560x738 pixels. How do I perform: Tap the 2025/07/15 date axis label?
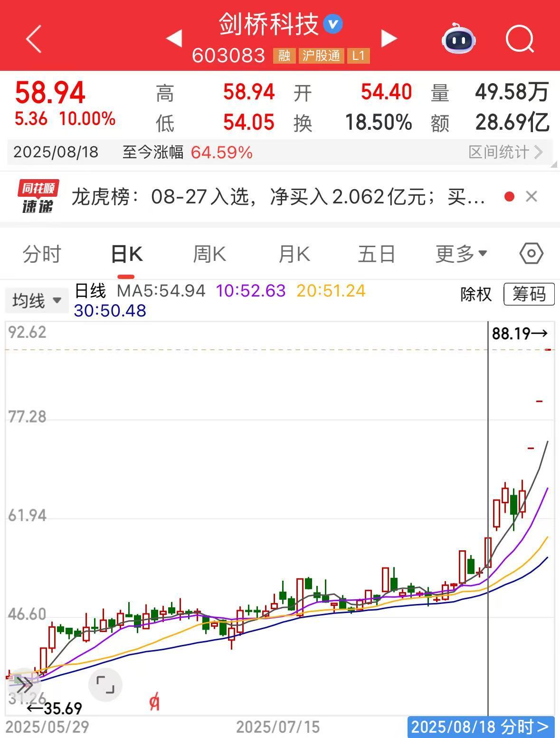click(278, 727)
